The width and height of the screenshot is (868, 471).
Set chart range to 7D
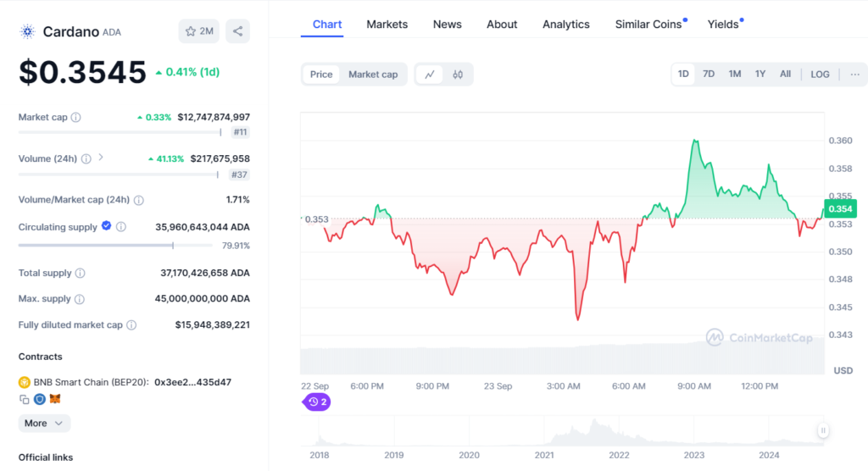click(x=709, y=75)
